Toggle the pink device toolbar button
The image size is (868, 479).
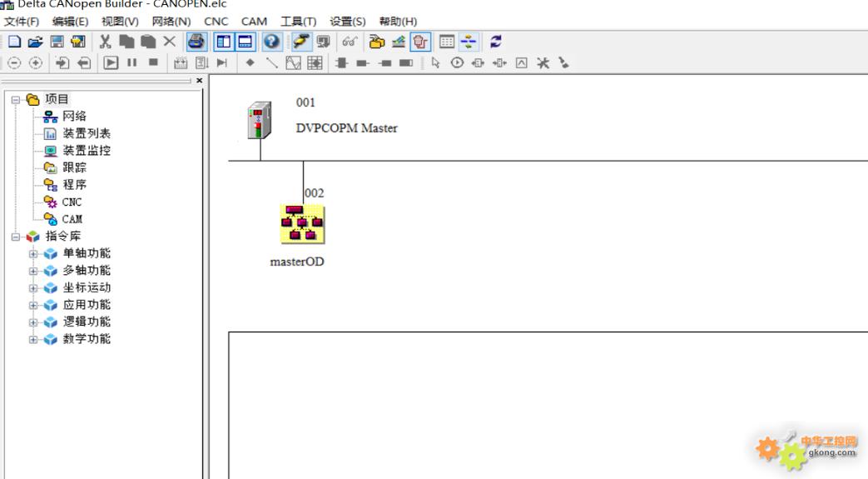(x=420, y=42)
